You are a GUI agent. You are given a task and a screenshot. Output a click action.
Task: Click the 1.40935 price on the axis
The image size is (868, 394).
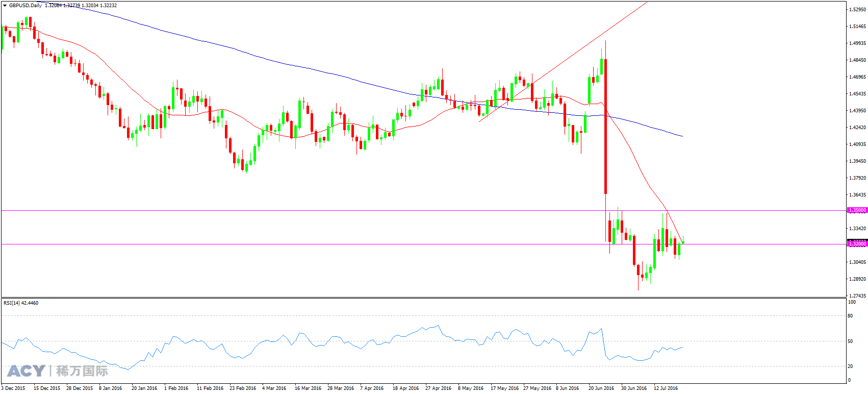point(857,144)
